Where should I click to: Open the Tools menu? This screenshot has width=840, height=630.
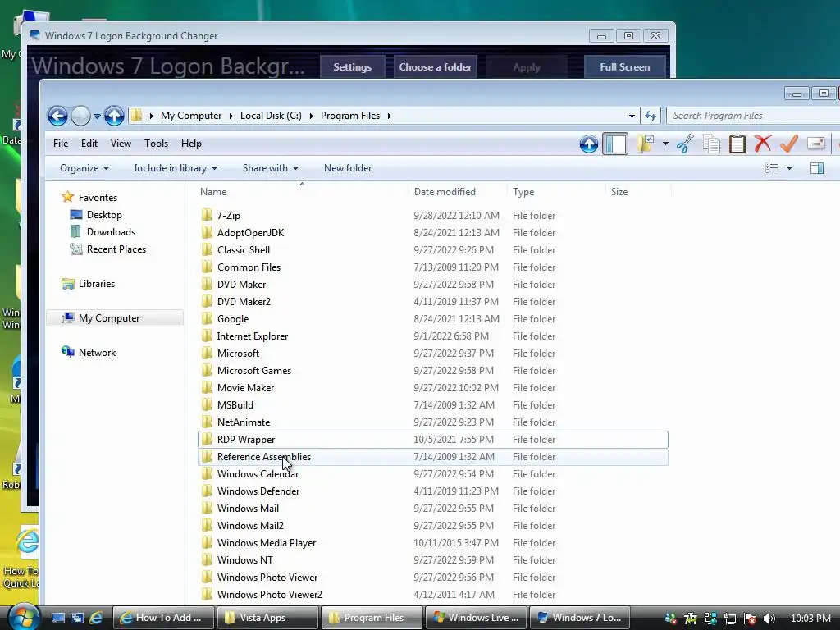[156, 144]
